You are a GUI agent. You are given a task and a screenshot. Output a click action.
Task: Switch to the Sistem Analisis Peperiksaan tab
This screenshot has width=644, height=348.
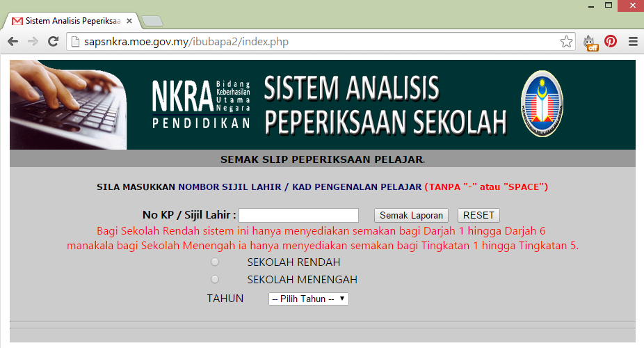coord(72,21)
